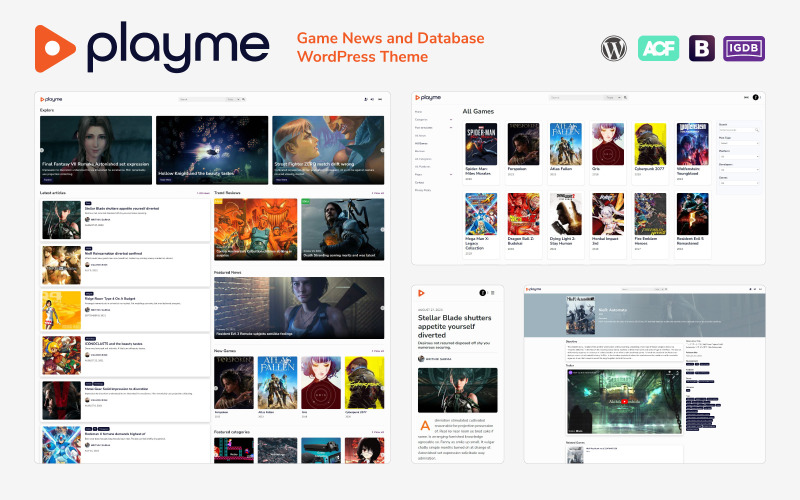Select All Games in sidebar menu
The height and width of the screenshot is (500, 800).
pyautogui.click(x=422, y=143)
